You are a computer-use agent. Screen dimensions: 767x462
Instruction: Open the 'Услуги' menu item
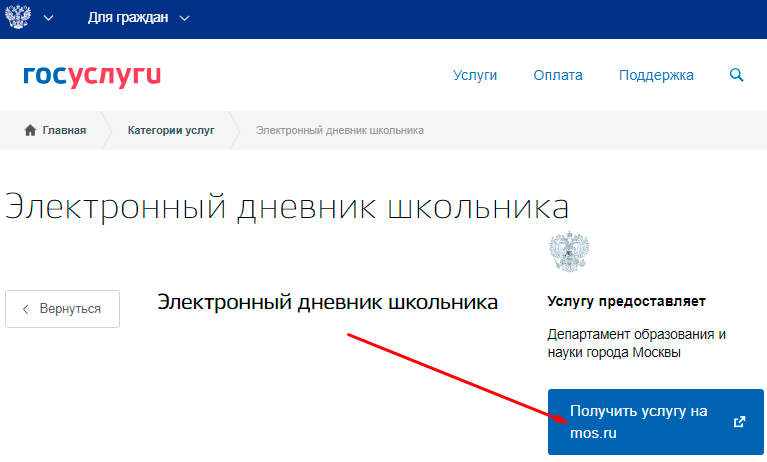(474, 75)
